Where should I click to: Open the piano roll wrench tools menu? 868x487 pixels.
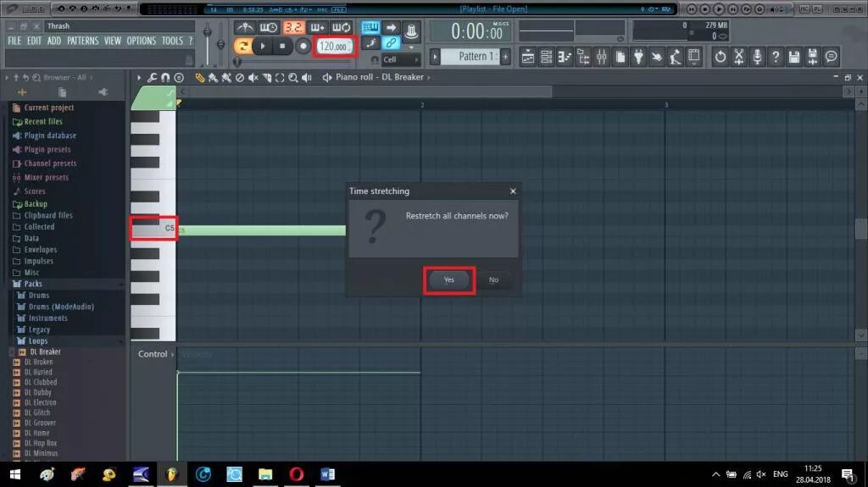[153, 77]
